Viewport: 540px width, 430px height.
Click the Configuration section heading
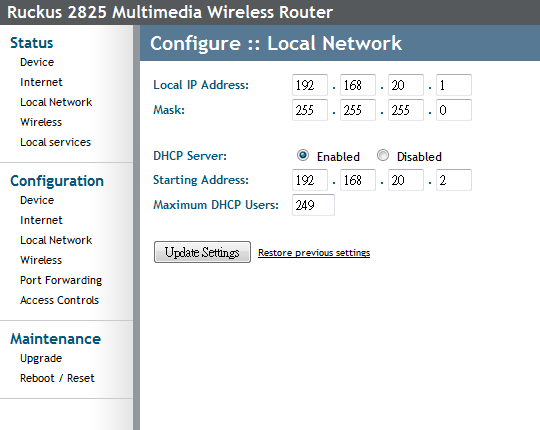(x=57, y=181)
